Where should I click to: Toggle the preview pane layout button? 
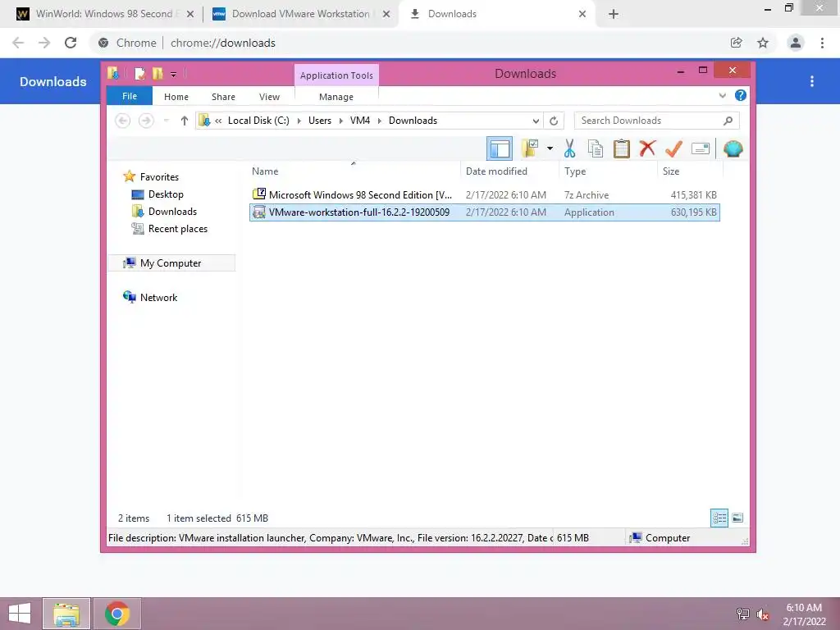point(500,148)
